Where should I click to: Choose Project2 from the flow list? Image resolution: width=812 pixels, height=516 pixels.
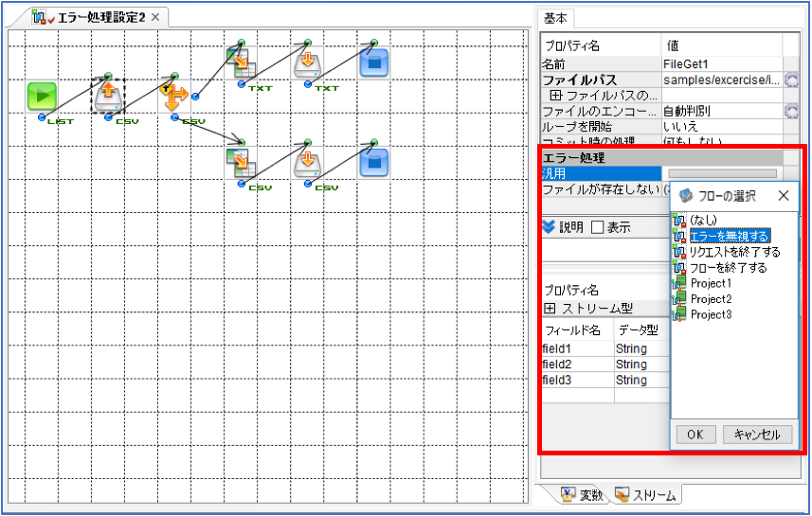click(711, 298)
